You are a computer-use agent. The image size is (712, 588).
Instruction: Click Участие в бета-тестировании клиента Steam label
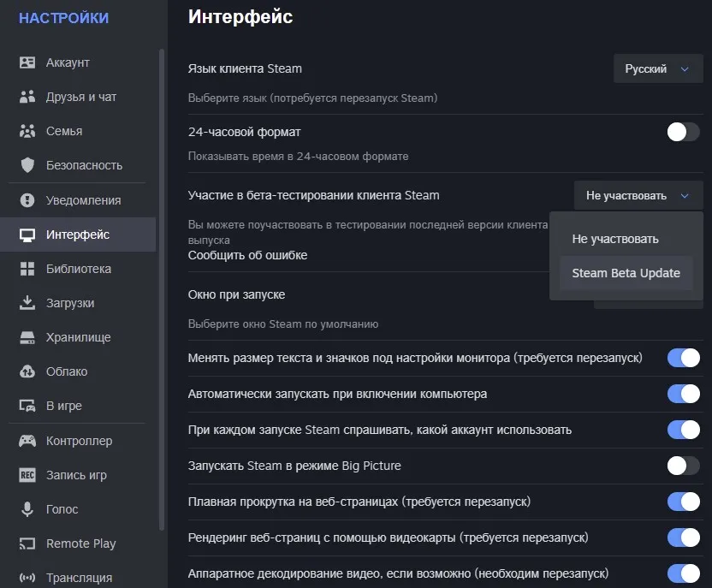point(314,195)
